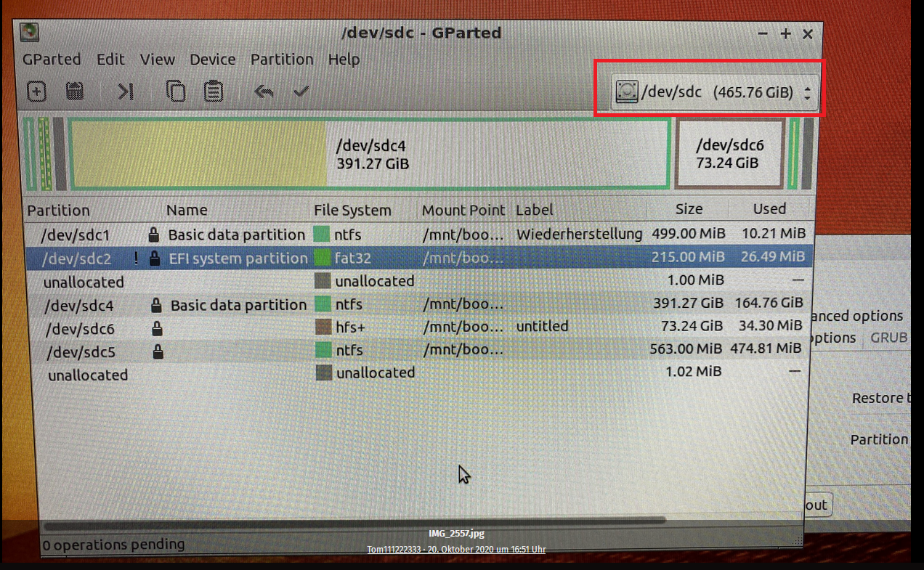Open the Partition menu
The image size is (924, 570).
click(282, 60)
